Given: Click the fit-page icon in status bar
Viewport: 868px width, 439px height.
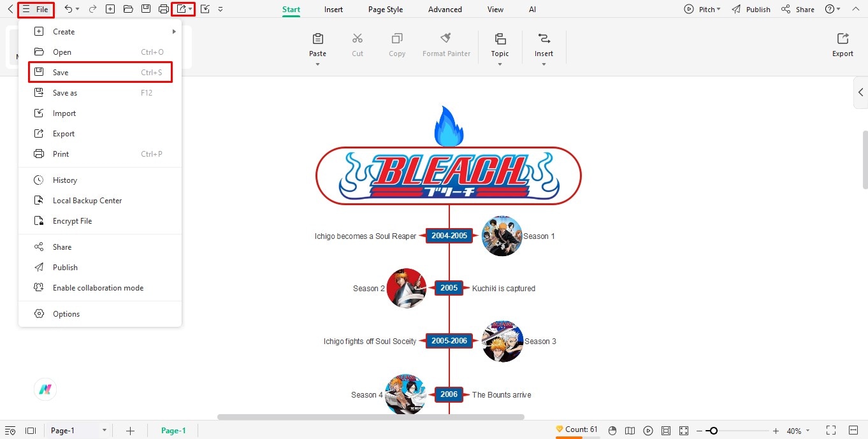Looking at the screenshot, I should coord(666,431).
